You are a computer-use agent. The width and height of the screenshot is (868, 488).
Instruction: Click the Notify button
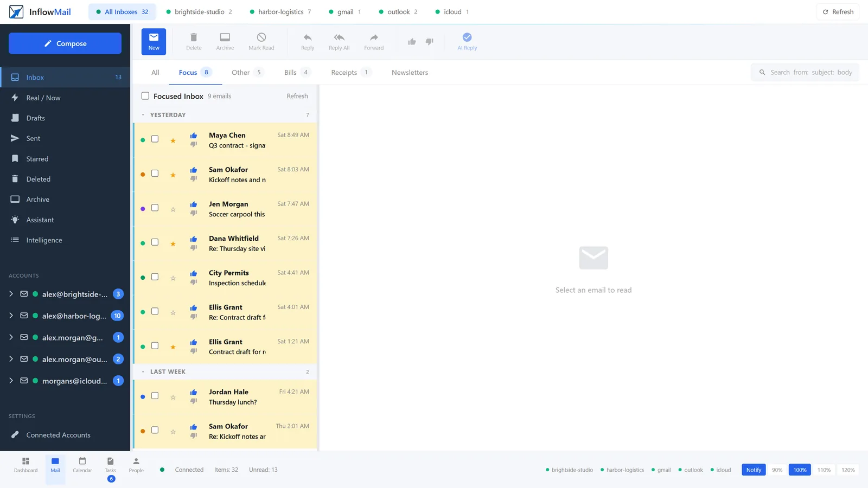754,470
